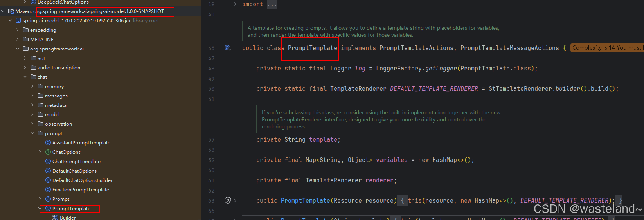Expand the embedding folder
This screenshot has width=644, height=220.
18,30
